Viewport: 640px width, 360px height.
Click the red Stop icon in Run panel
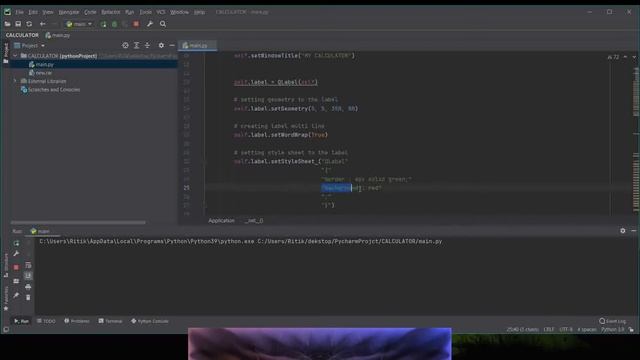[16, 267]
